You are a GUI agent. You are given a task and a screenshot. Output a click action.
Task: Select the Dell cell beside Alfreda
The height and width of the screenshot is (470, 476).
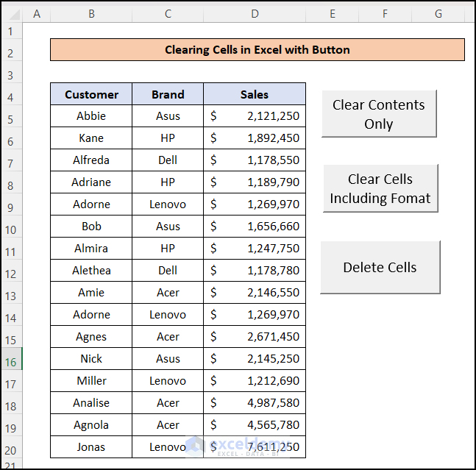point(168,160)
